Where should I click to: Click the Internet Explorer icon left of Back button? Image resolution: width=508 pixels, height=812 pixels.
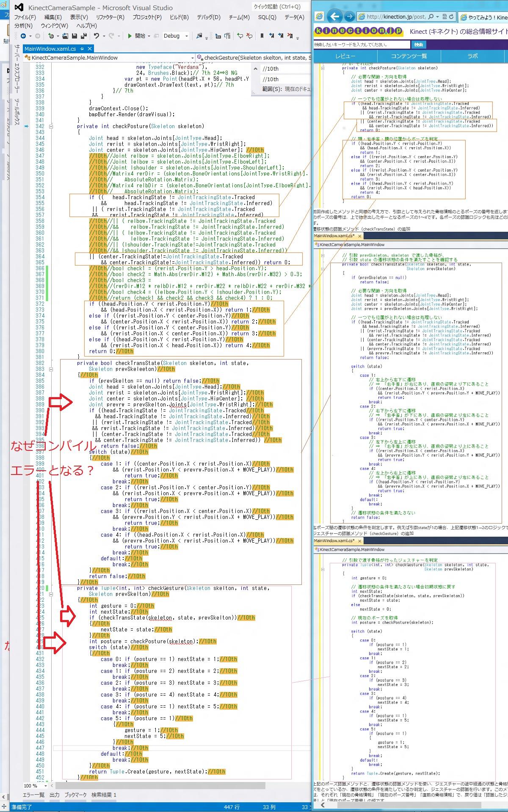(x=319, y=16)
